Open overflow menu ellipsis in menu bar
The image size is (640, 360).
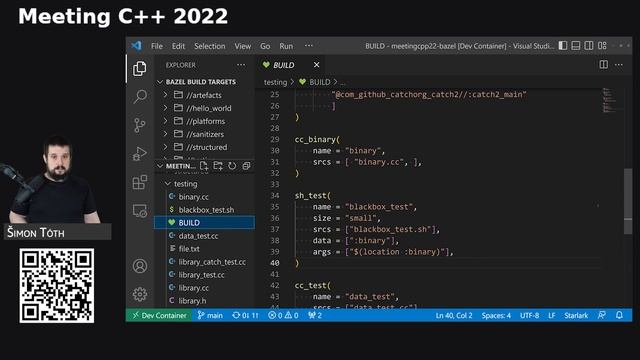309,46
